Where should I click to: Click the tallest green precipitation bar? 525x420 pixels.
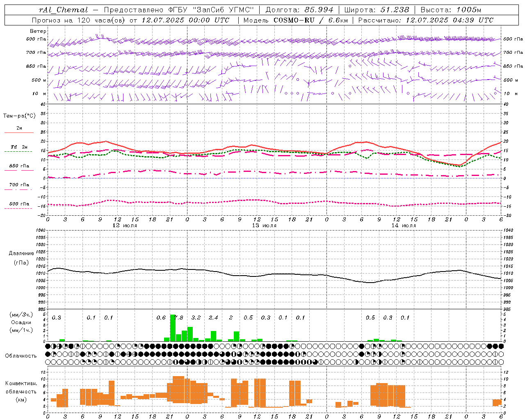click(173, 328)
